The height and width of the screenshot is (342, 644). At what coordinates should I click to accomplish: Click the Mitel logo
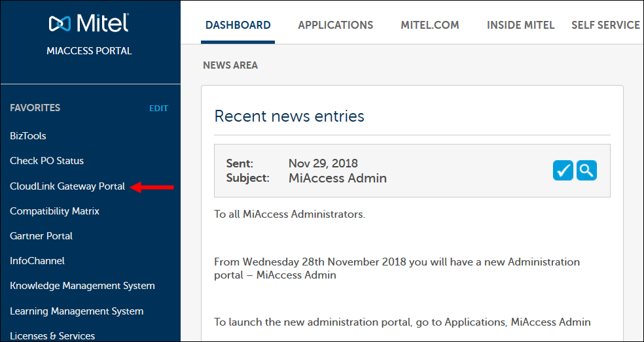click(89, 24)
